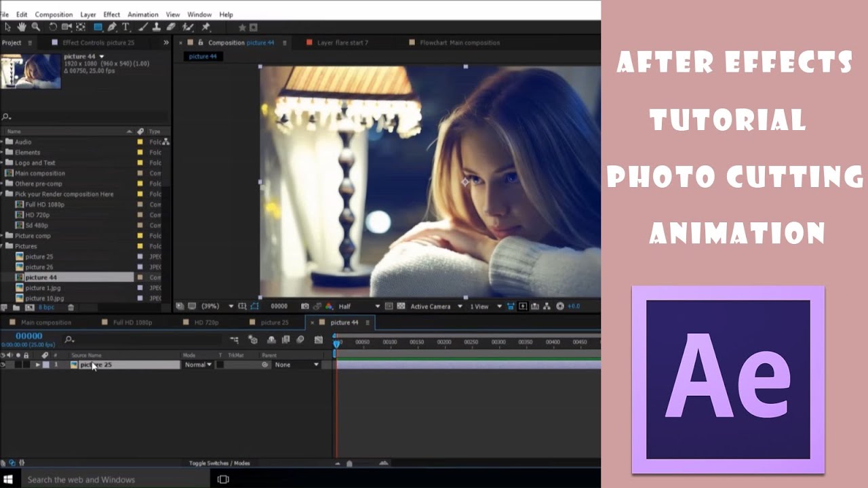
Task: Select the Roto Brush tool
Action: pos(188,27)
